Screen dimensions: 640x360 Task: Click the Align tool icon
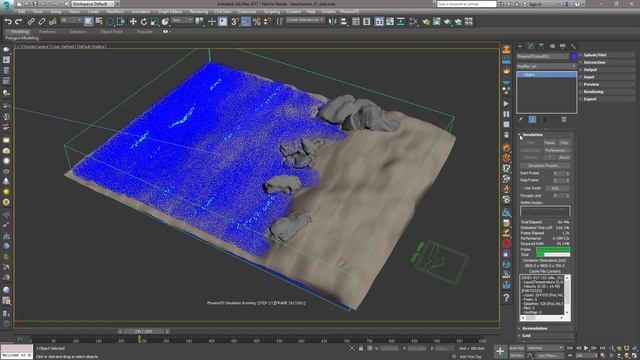click(344, 22)
